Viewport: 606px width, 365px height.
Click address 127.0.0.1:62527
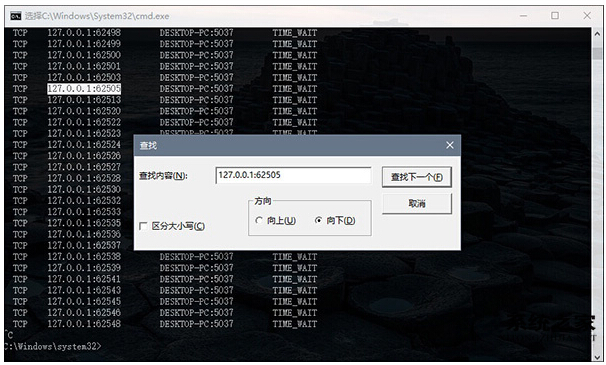[x=84, y=167]
